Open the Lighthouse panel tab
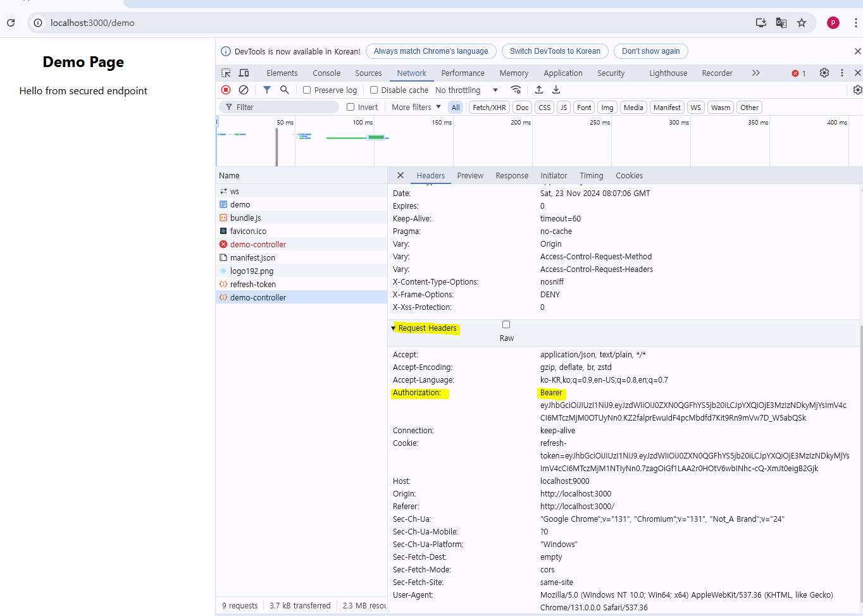This screenshot has height=616, width=863. (x=668, y=73)
